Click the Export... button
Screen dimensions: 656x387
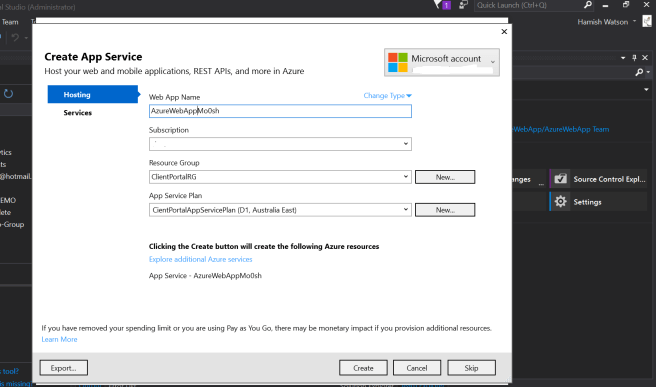(64, 368)
